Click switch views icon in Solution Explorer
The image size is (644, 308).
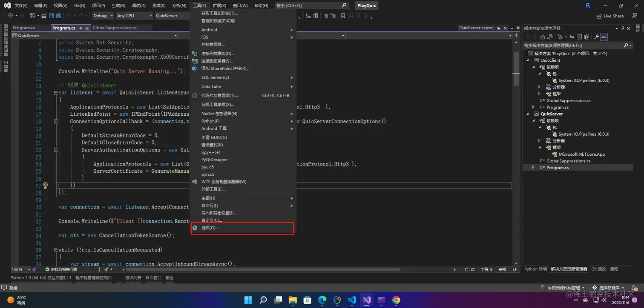(550, 37)
